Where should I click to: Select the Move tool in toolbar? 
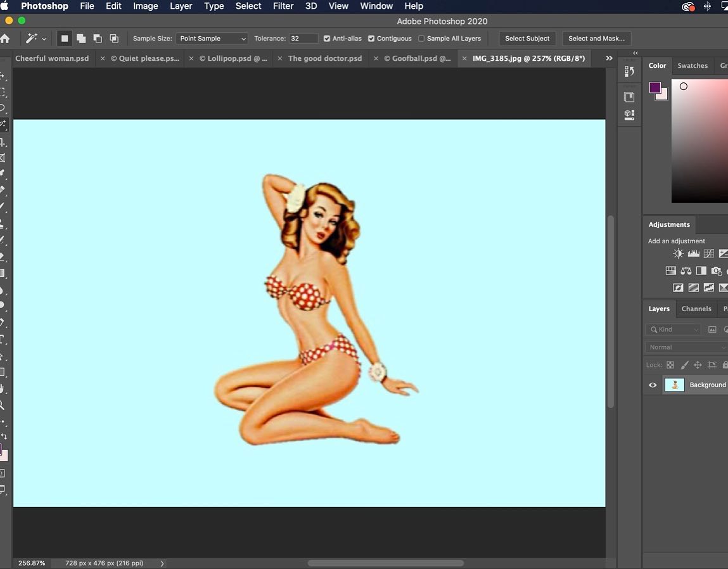coord(3,76)
